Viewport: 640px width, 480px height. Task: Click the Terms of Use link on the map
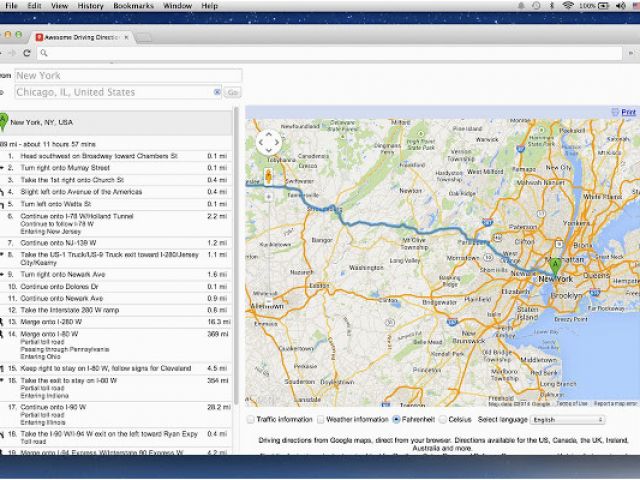click(571, 403)
